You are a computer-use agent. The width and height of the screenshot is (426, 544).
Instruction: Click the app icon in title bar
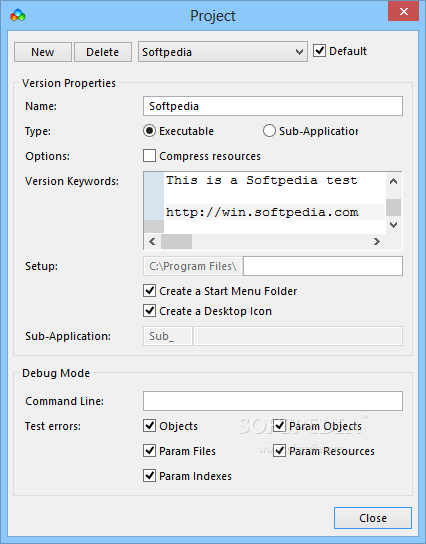pos(18,16)
